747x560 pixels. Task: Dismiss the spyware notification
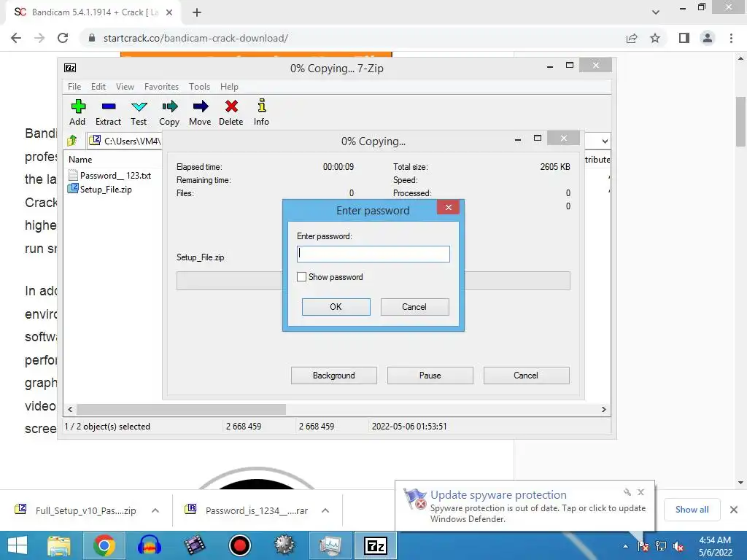(x=640, y=492)
